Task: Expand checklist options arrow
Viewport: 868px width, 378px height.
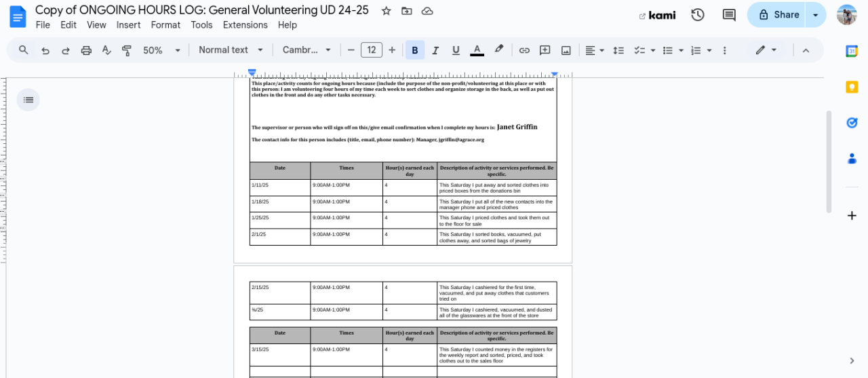Action: click(652, 50)
